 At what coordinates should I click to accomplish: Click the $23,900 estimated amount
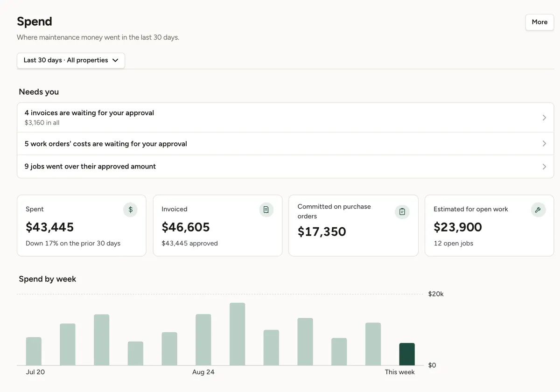tap(458, 227)
